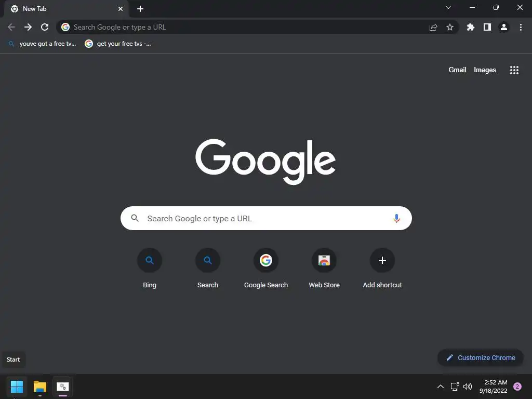Open the clock and date panel
Viewport: 532px width, 399px height.
pos(494,387)
